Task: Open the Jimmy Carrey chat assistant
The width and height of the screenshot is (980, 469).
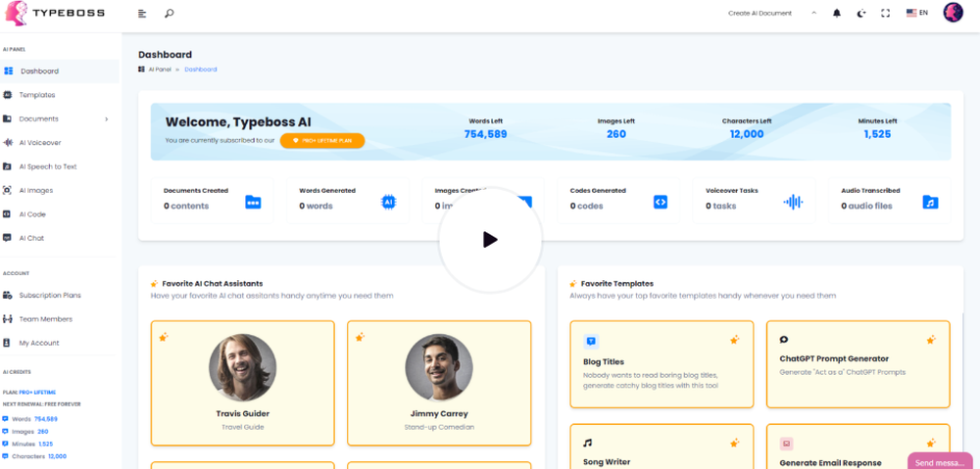Action: [439, 384]
